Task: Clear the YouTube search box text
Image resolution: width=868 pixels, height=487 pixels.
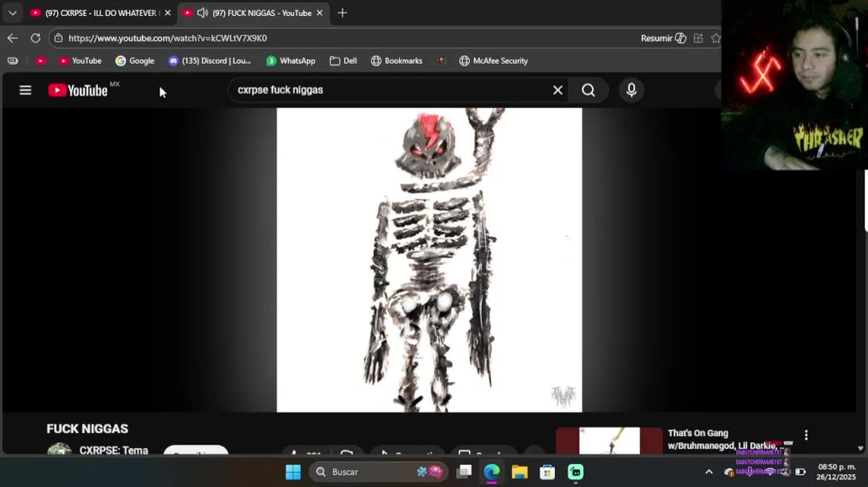Action: (x=558, y=90)
